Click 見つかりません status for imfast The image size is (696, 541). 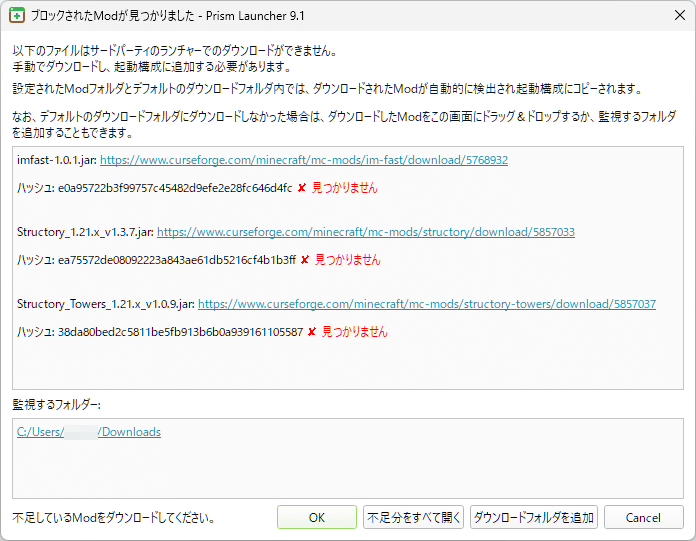(x=344, y=188)
